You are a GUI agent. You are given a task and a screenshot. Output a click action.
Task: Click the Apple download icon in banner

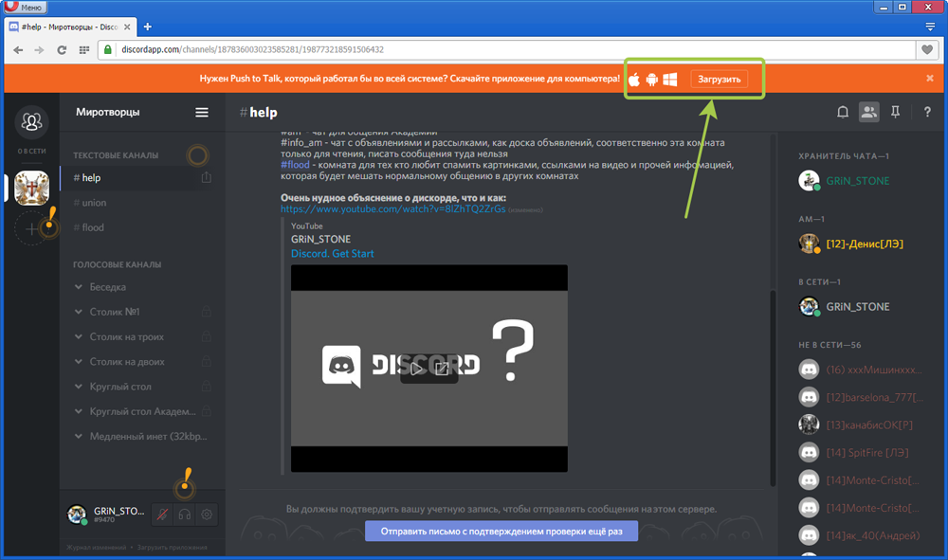pos(633,80)
